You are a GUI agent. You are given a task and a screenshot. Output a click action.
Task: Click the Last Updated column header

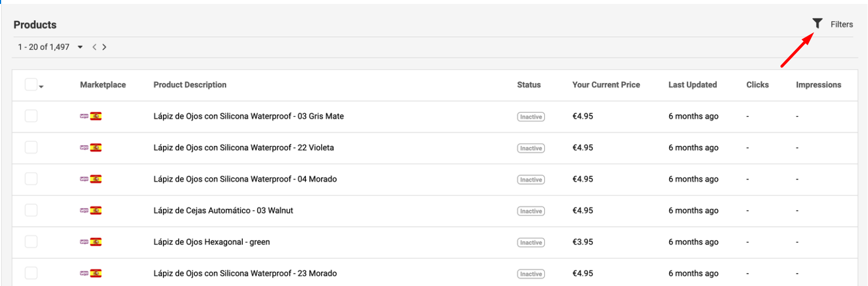[692, 85]
